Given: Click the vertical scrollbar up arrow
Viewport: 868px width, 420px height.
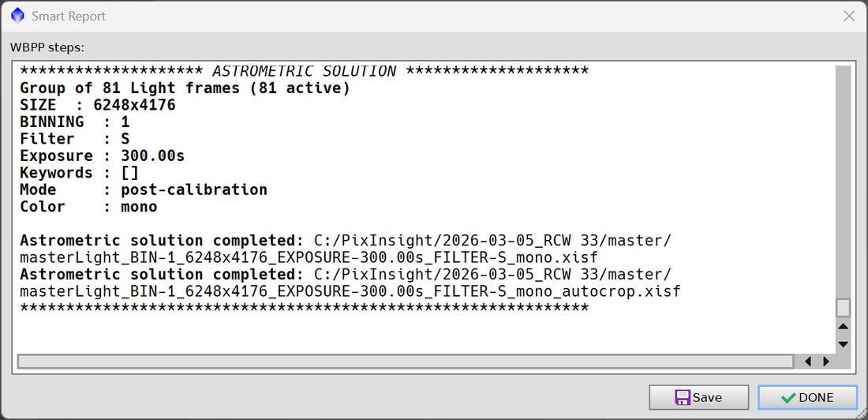Looking at the screenshot, I should (843, 327).
